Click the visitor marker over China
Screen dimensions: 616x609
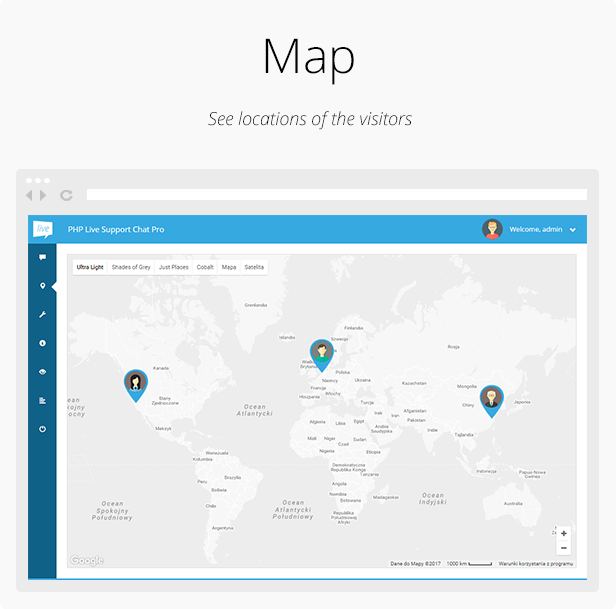pyautogui.click(x=492, y=401)
